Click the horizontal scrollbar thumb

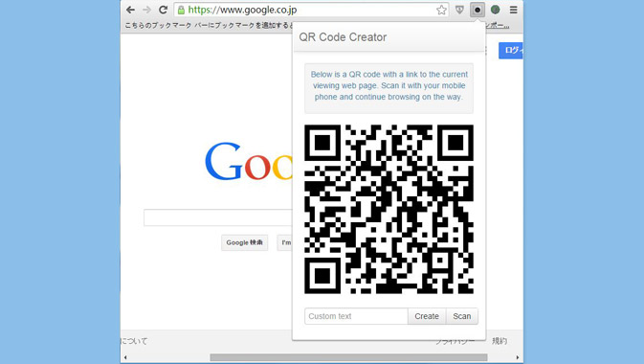click(348, 357)
